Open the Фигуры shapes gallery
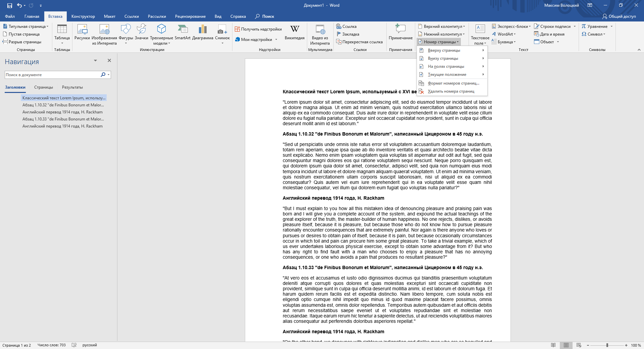This screenshot has width=644, height=349. coord(126,34)
